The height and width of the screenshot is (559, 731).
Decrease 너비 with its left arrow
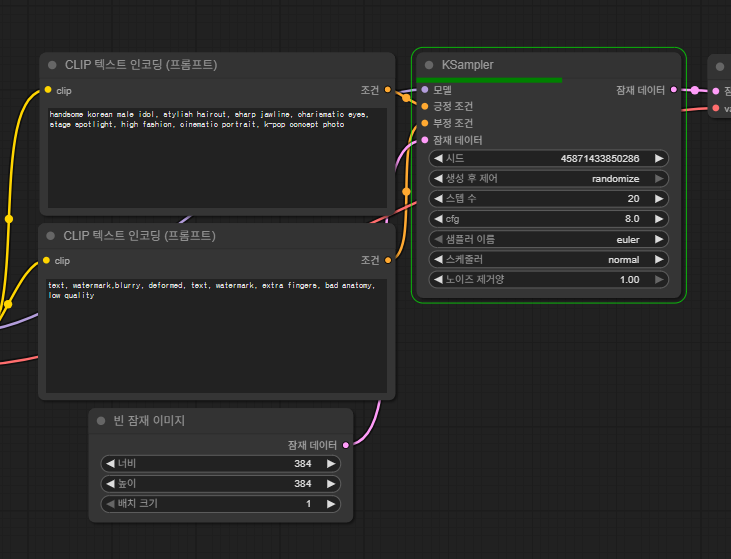pyautogui.click(x=109, y=464)
